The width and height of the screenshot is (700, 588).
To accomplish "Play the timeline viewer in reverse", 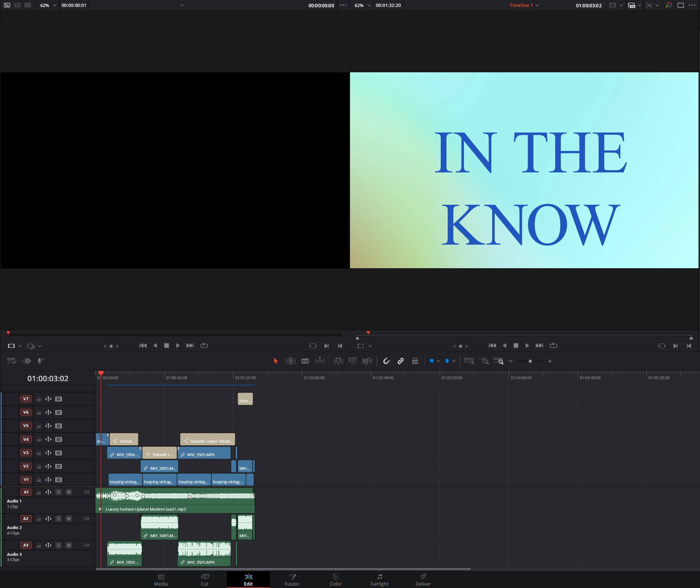I will [x=504, y=345].
